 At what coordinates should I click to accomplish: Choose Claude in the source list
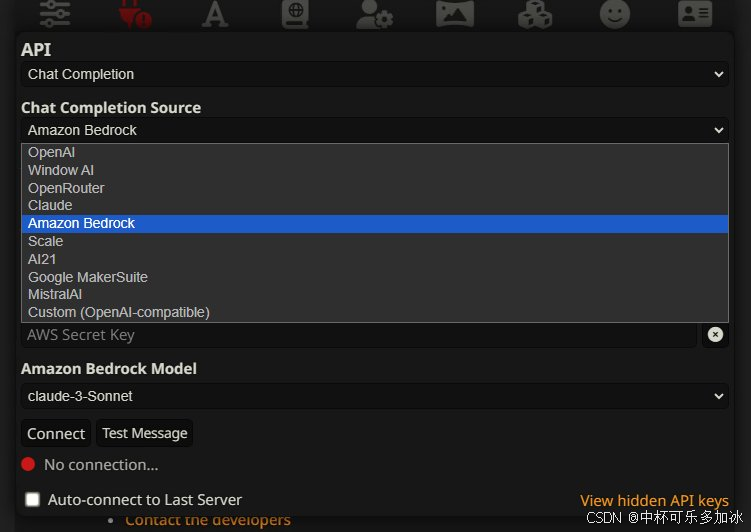coord(375,205)
